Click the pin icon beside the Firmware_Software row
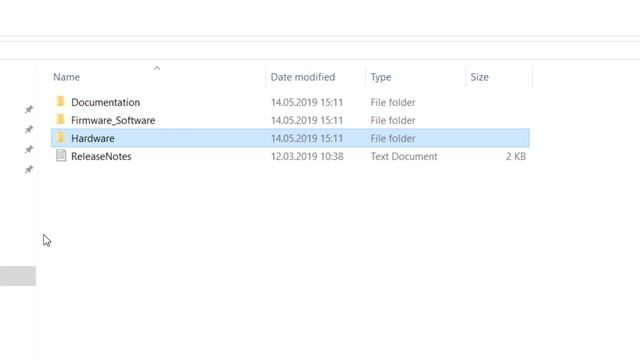Viewport: 640px width, 360px height. click(x=29, y=129)
